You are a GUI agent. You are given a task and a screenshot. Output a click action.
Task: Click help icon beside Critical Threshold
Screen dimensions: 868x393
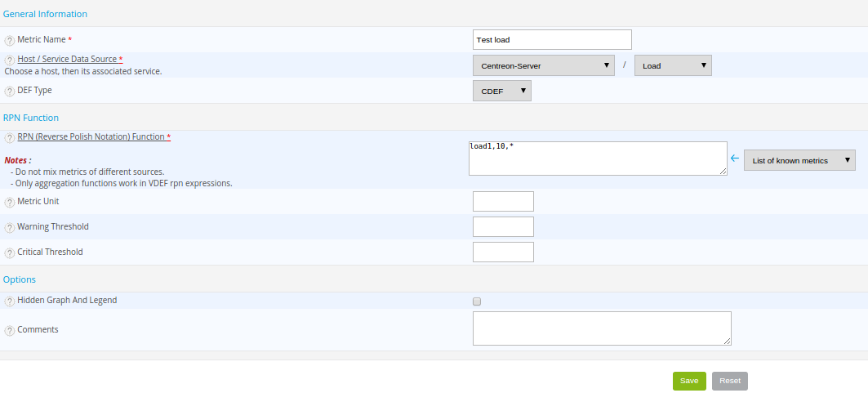pyautogui.click(x=10, y=252)
